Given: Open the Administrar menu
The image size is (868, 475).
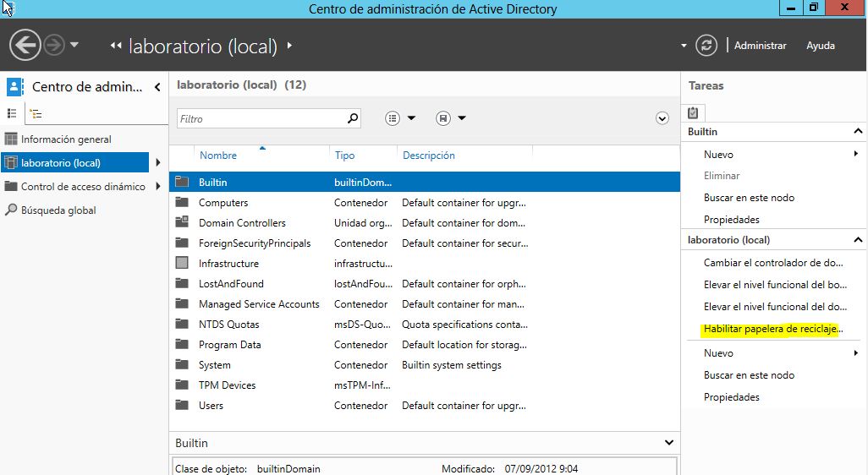Looking at the screenshot, I should point(760,46).
